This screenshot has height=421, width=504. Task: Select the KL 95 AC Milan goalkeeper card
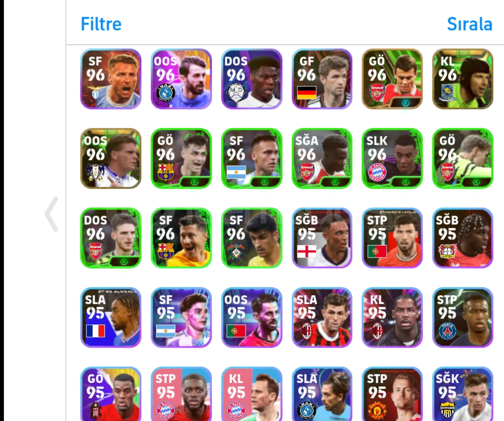coord(392,317)
